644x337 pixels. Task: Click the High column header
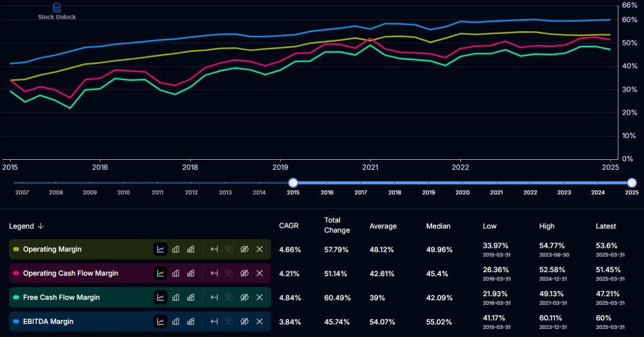coord(547,226)
